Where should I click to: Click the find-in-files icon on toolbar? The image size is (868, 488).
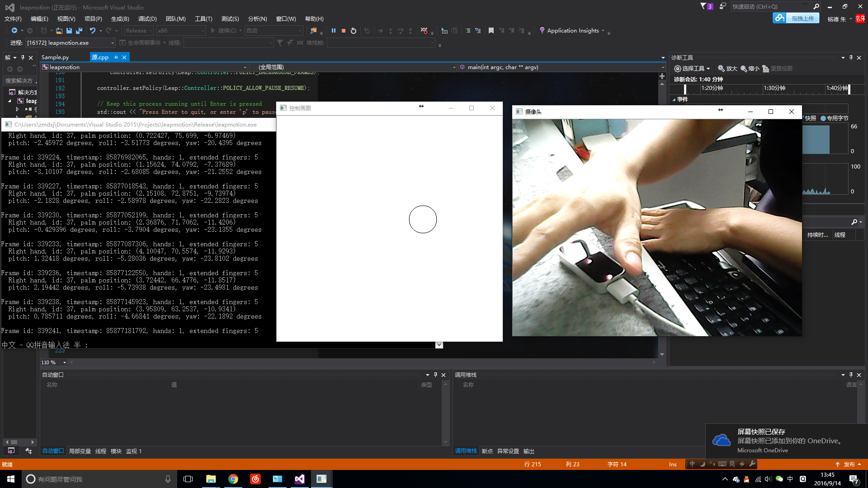(x=313, y=31)
